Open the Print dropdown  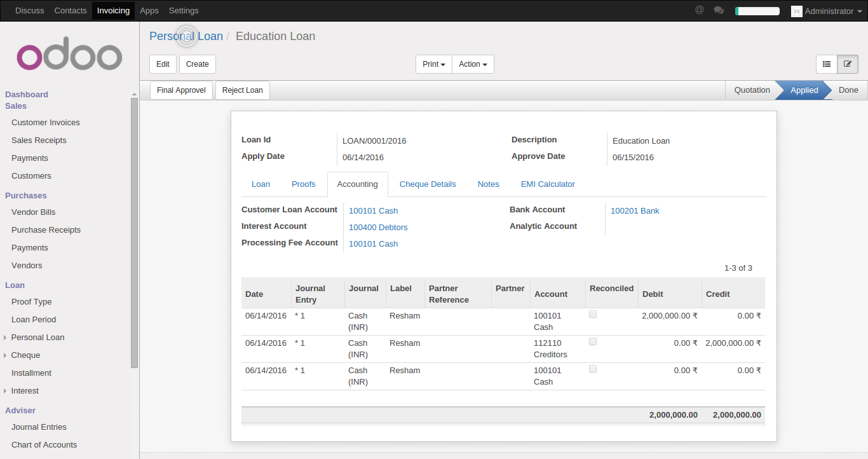(x=434, y=64)
